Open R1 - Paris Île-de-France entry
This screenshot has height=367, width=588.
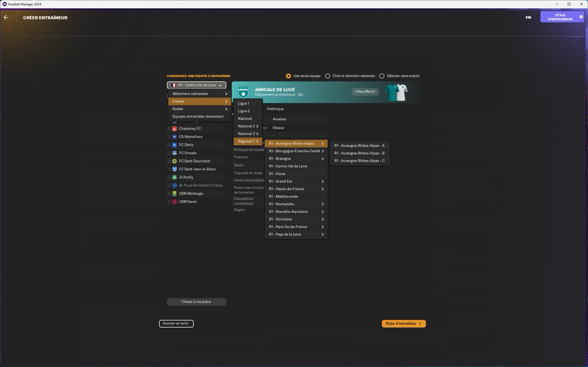tap(296, 227)
